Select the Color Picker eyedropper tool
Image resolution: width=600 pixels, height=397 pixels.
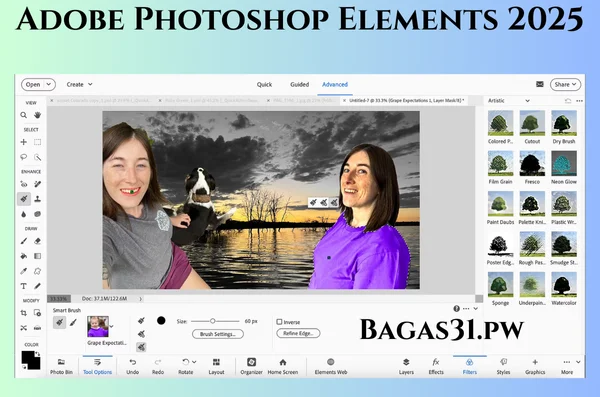(24, 271)
